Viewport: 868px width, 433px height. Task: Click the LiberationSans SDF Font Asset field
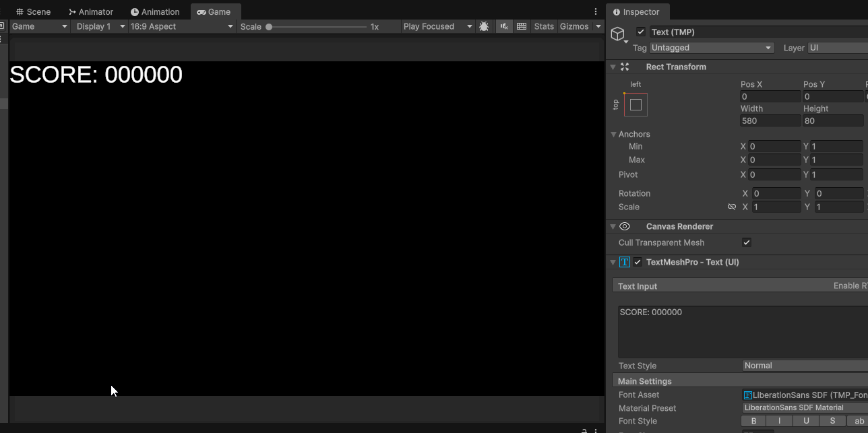[x=805, y=395]
